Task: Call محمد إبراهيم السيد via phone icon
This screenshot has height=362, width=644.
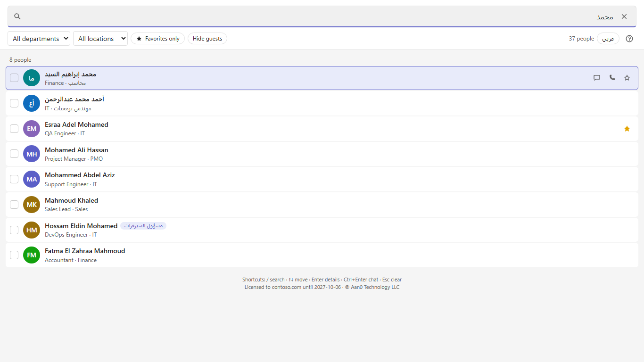Action: 612,78
